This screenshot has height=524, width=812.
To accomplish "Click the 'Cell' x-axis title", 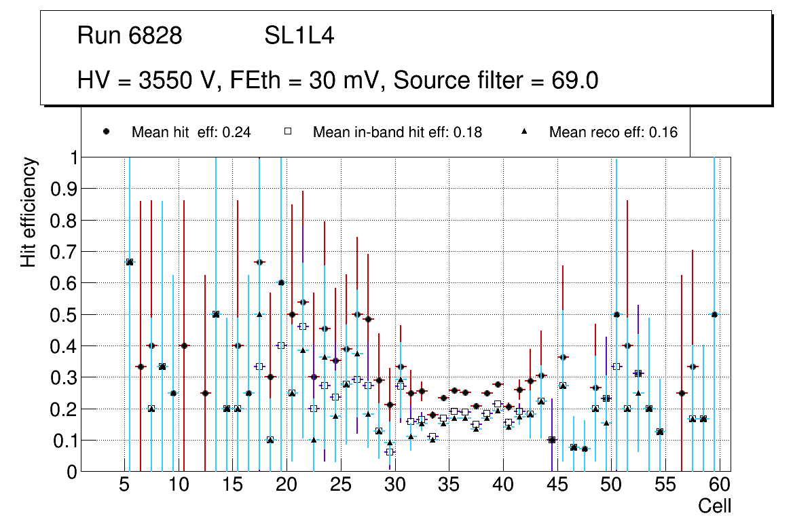I will 714,506.
